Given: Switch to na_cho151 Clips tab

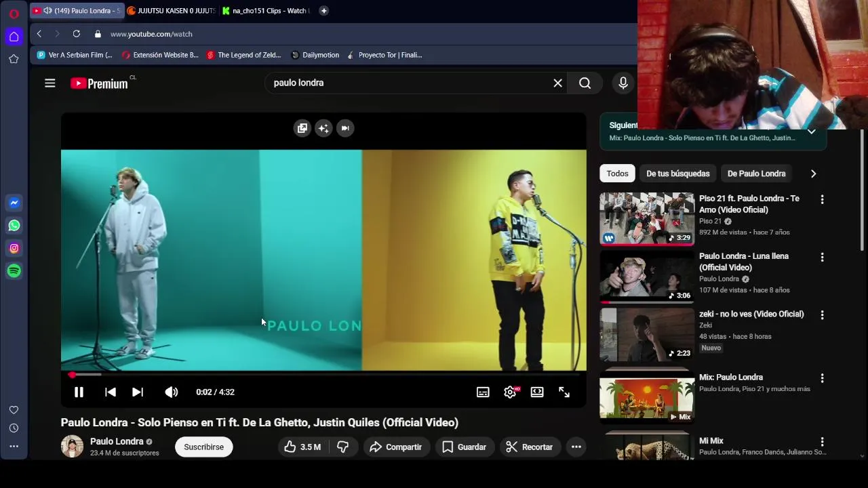Looking at the screenshot, I should 267,10.
